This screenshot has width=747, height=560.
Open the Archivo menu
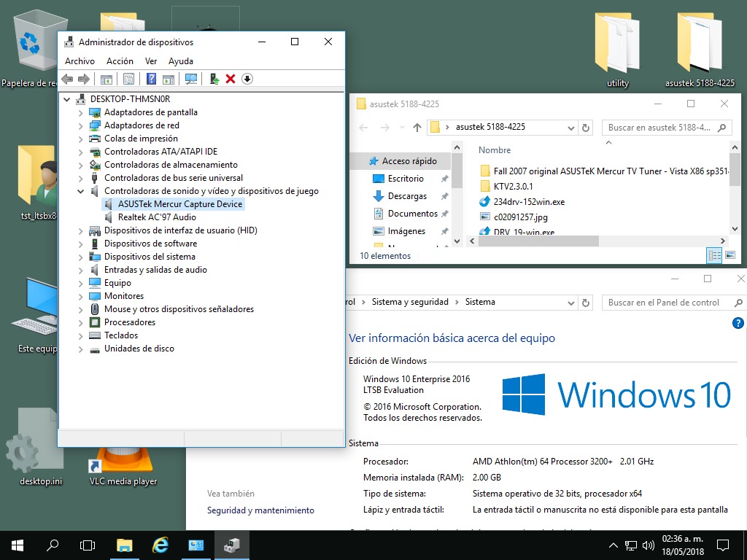[x=80, y=61]
